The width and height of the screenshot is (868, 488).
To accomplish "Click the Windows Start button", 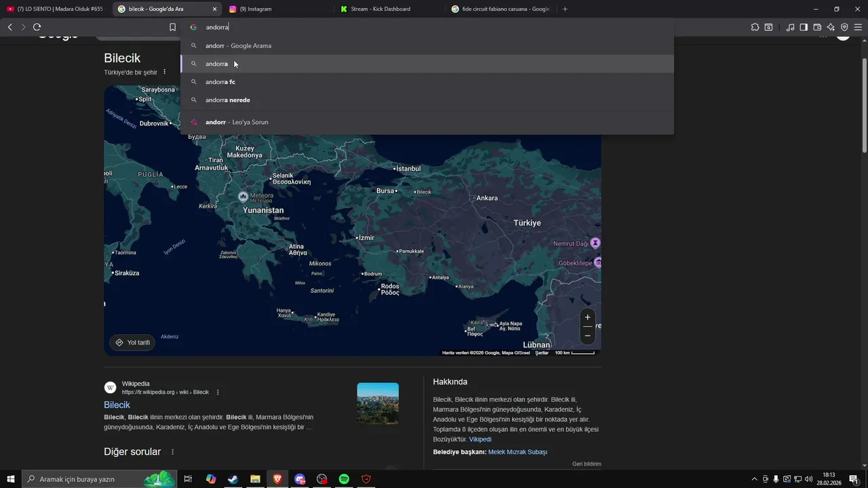I will pos(11,479).
